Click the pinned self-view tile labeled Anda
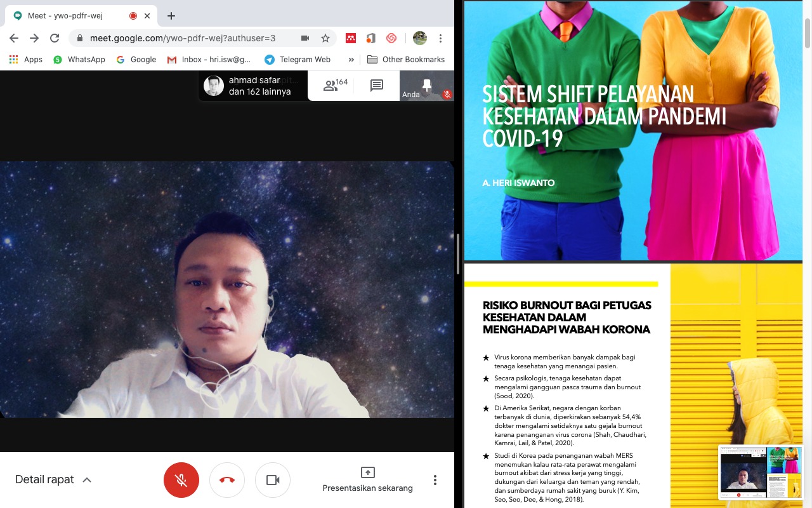Screen dimensions: 812x508 click(x=426, y=86)
